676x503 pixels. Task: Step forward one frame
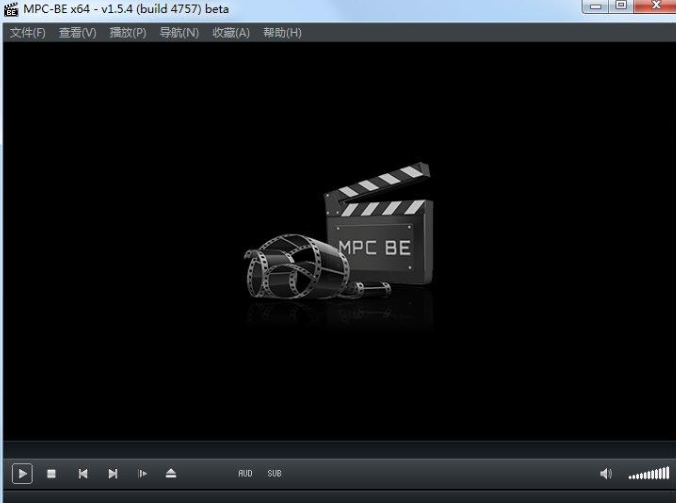pyautogui.click(x=142, y=474)
